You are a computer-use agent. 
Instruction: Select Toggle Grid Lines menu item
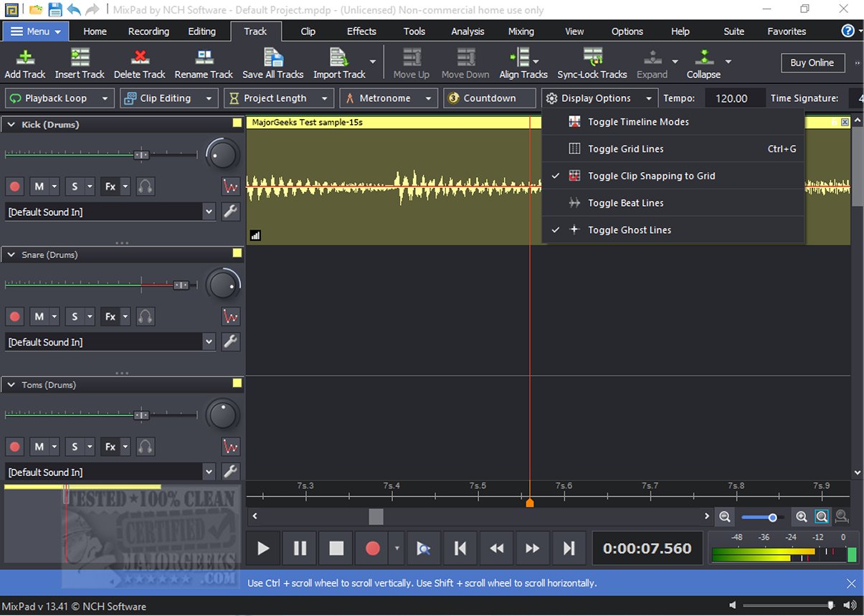pyautogui.click(x=625, y=149)
